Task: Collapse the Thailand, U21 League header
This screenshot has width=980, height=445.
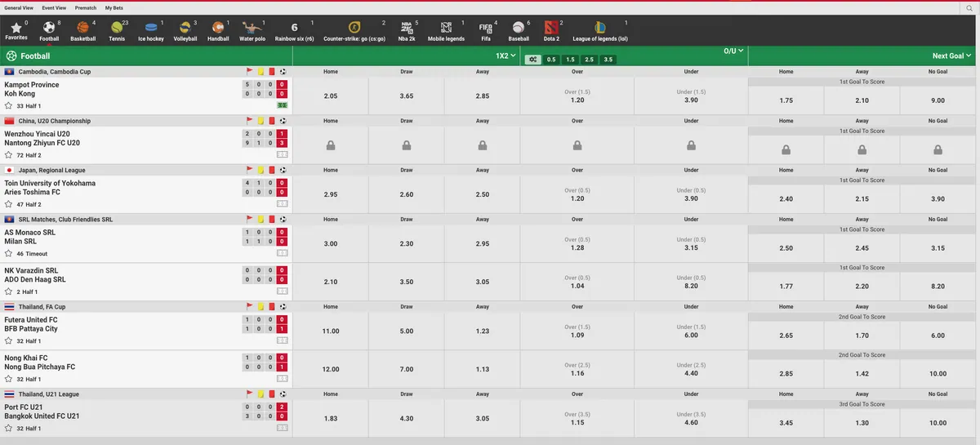Action: (146, 394)
